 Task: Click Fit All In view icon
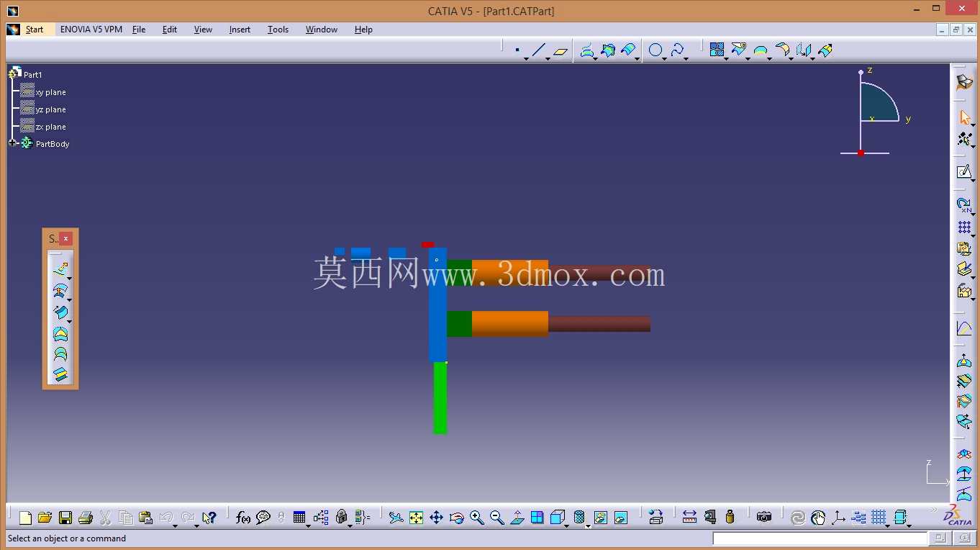point(416,517)
